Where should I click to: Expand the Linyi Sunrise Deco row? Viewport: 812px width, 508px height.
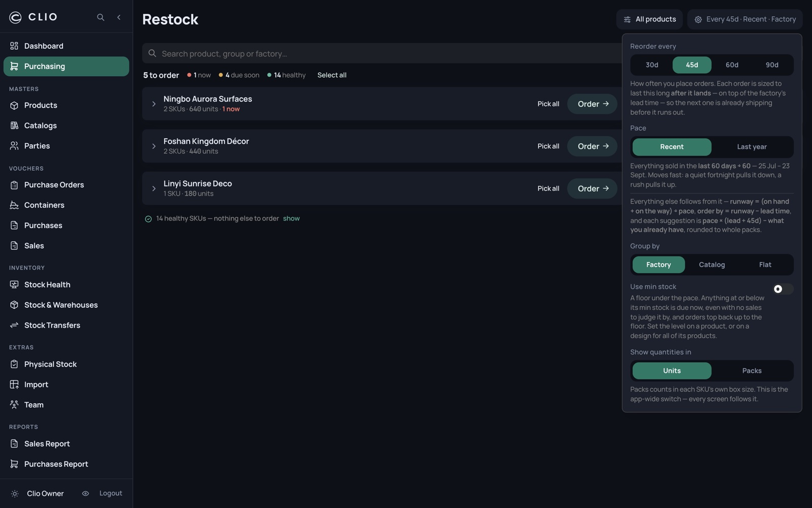click(154, 188)
